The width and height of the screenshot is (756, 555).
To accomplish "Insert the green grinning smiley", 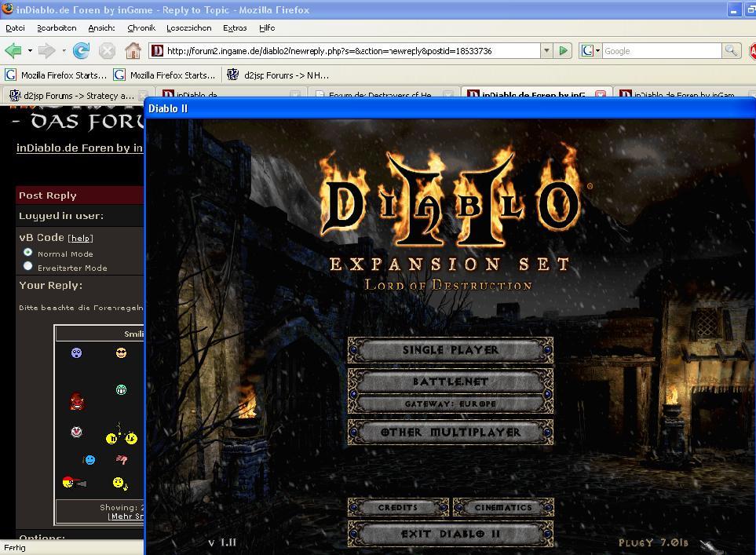I will tap(121, 389).
